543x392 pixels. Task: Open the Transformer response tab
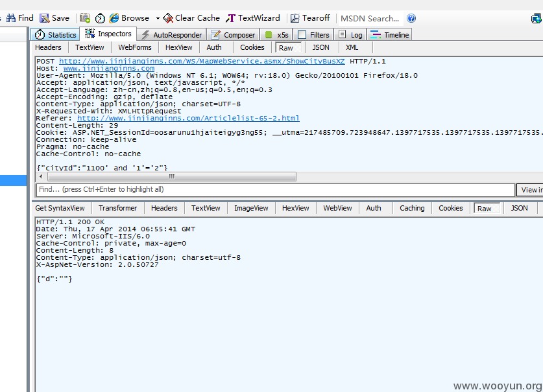[x=117, y=208]
